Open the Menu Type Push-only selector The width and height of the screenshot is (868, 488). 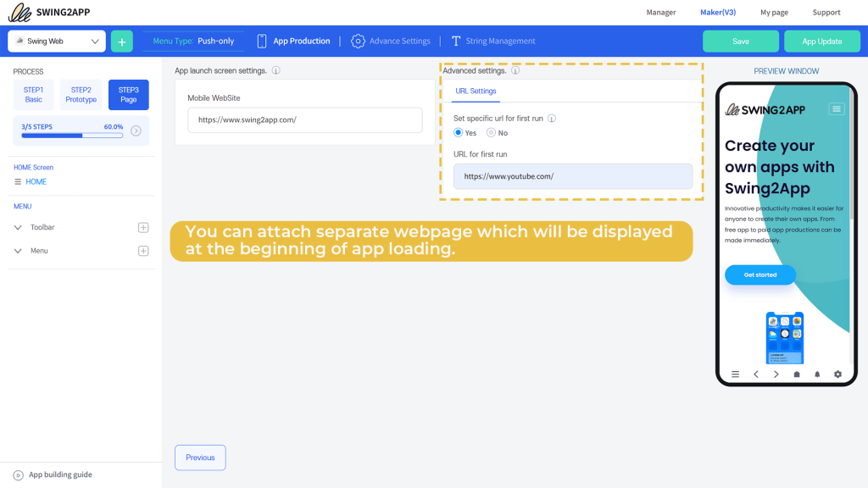(193, 41)
